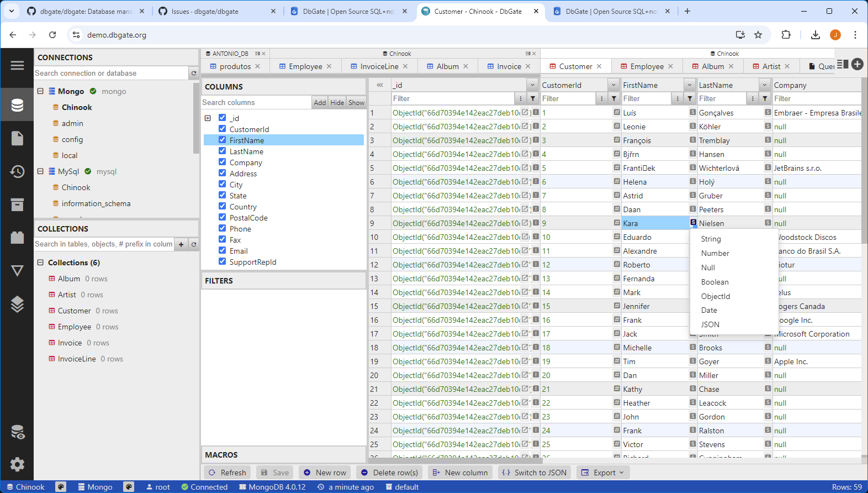Viewport: 868px width, 493px height.
Task: Open the query history sidebar icon
Action: (x=17, y=171)
